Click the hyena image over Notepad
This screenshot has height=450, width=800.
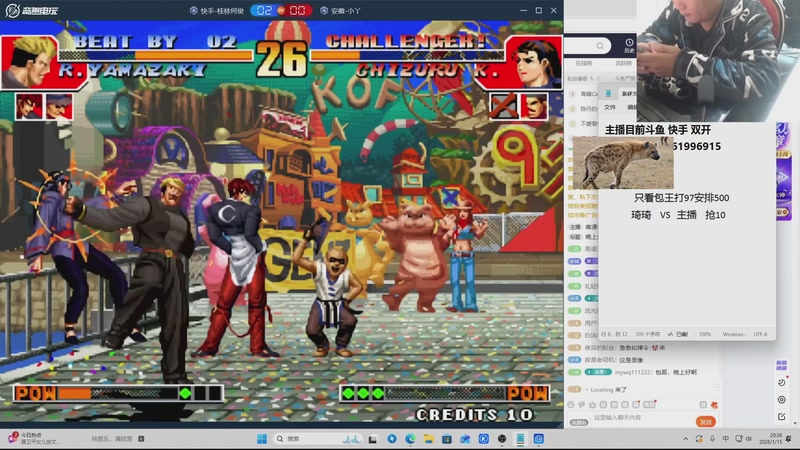click(x=623, y=162)
